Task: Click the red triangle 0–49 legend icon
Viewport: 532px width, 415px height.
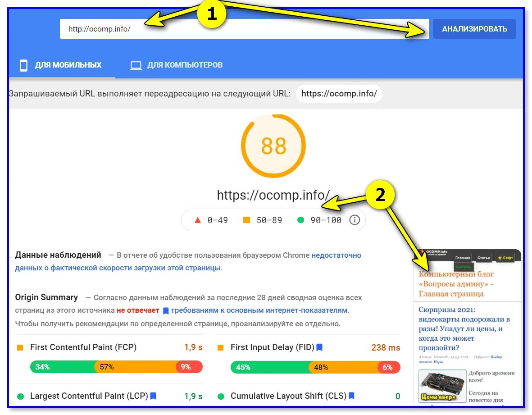Action: [x=197, y=220]
